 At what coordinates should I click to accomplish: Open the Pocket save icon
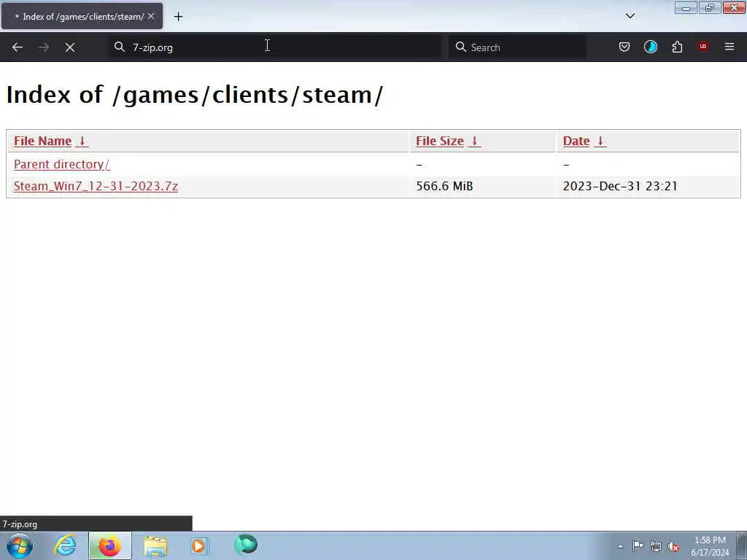(x=624, y=47)
